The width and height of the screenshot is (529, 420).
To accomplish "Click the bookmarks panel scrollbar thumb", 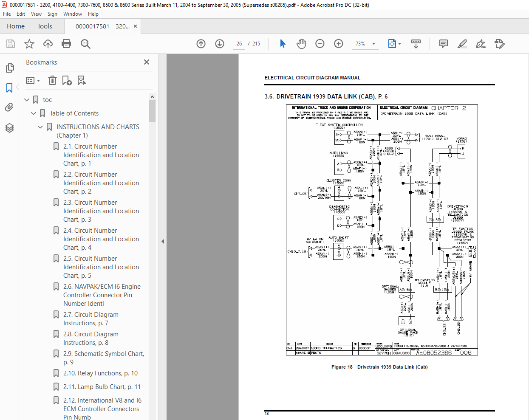I will (152, 111).
